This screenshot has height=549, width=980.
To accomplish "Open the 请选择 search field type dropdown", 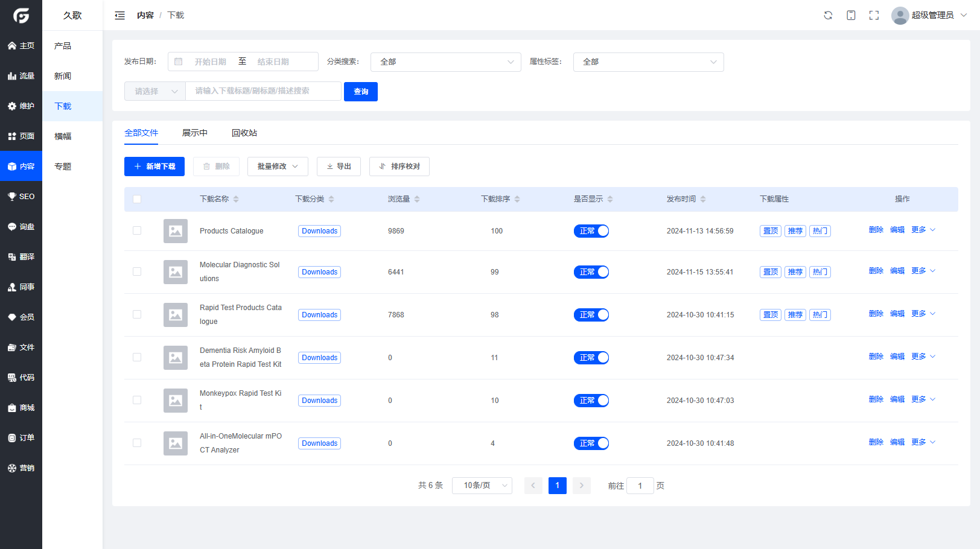I will [x=155, y=91].
